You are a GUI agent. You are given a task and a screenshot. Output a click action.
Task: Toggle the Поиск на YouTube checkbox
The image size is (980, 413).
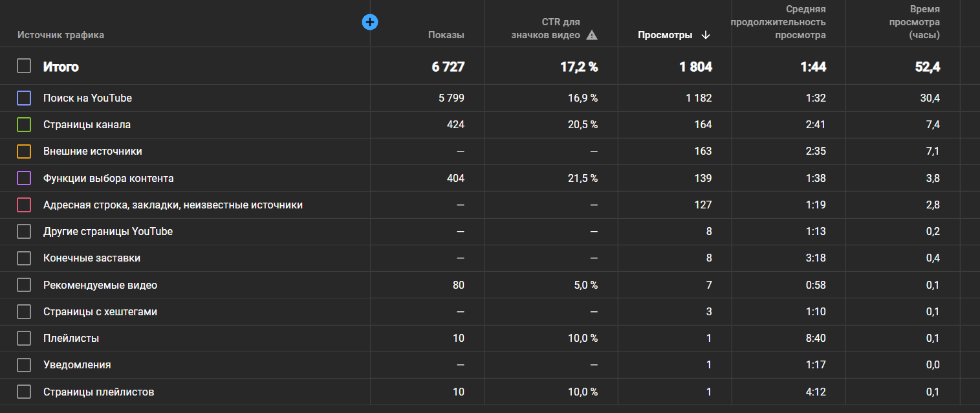[24, 98]
